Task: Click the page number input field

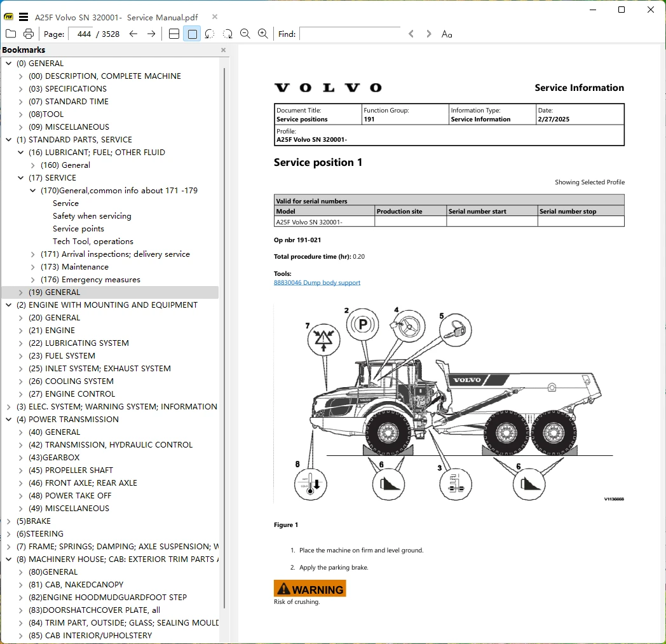Action: [x=81, y=34]
